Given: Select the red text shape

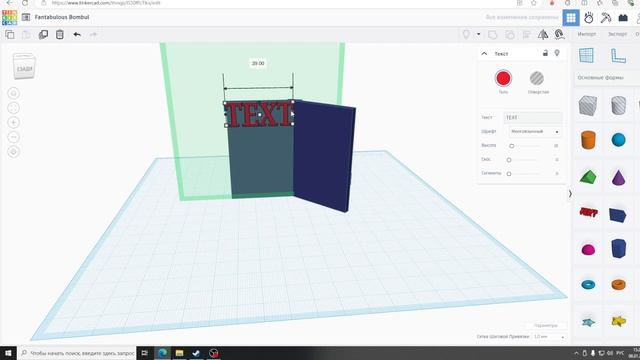Looking at the screenshot, I should (588, 212).
